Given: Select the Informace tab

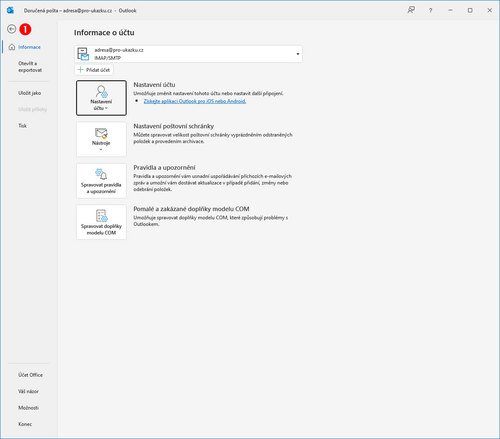Looking at the screenshot, I should pos(29,47).
